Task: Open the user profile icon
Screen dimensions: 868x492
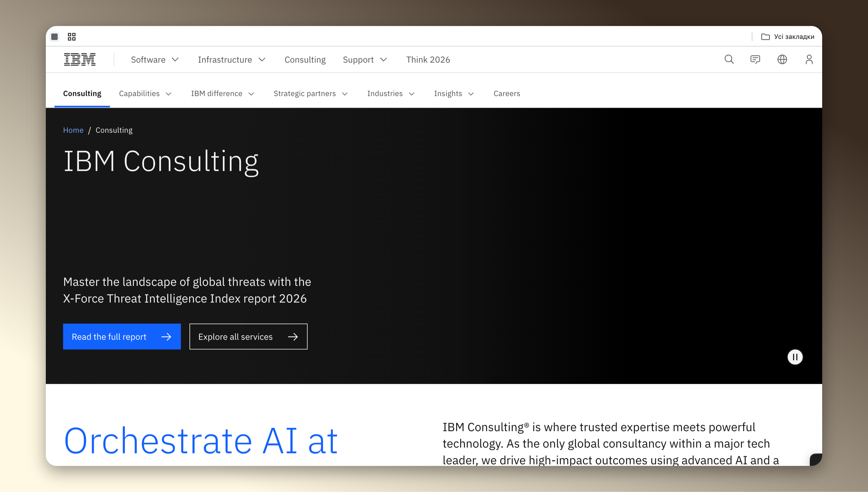Action: 809,60
